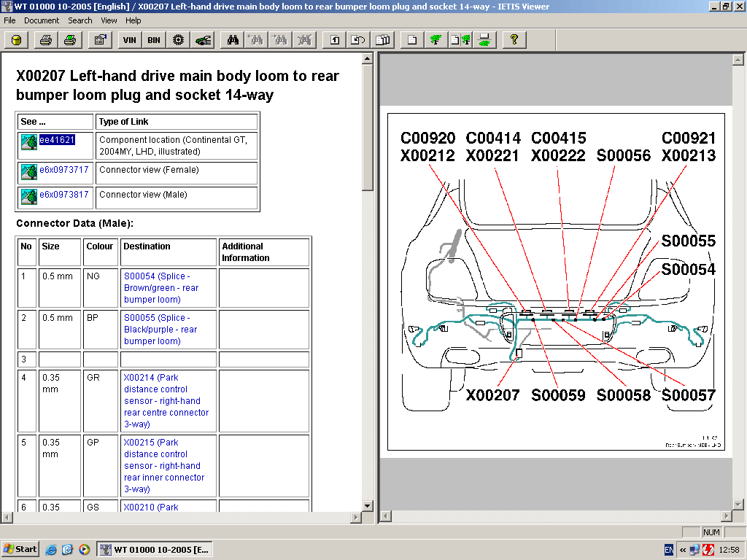Click the S00057 label in the diagram
This screenshot has height=560, width=747.
pyautogui.click(x=689, y=394)
